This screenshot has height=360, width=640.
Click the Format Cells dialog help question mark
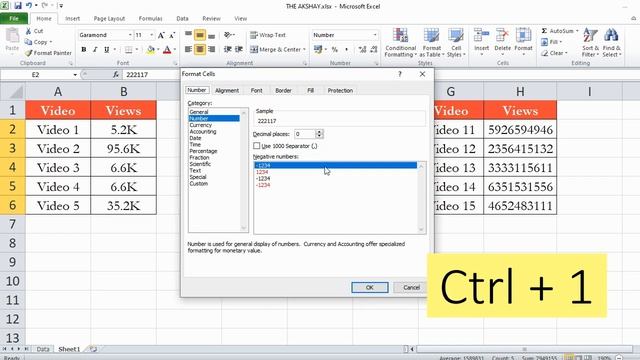pyautogui.click(x=400, y=74)
